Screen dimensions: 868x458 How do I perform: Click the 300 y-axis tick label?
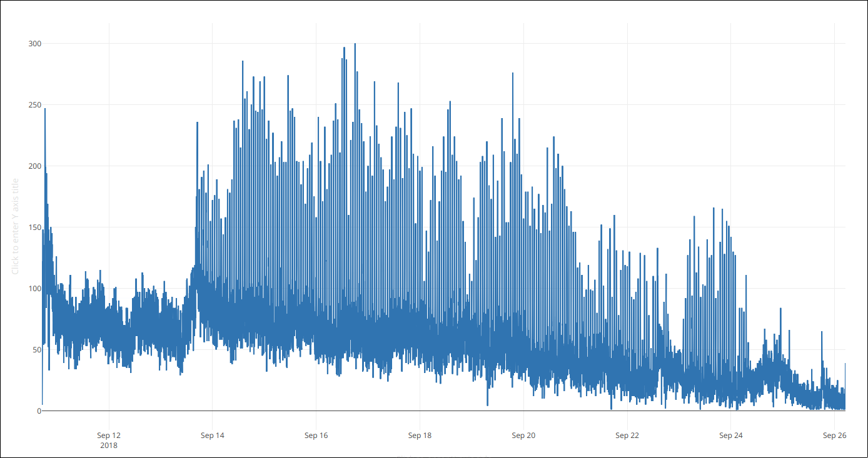34,44
